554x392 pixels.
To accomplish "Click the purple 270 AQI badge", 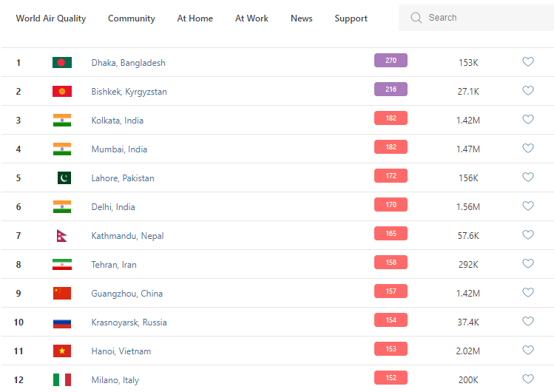I will (x=391, y=61).
